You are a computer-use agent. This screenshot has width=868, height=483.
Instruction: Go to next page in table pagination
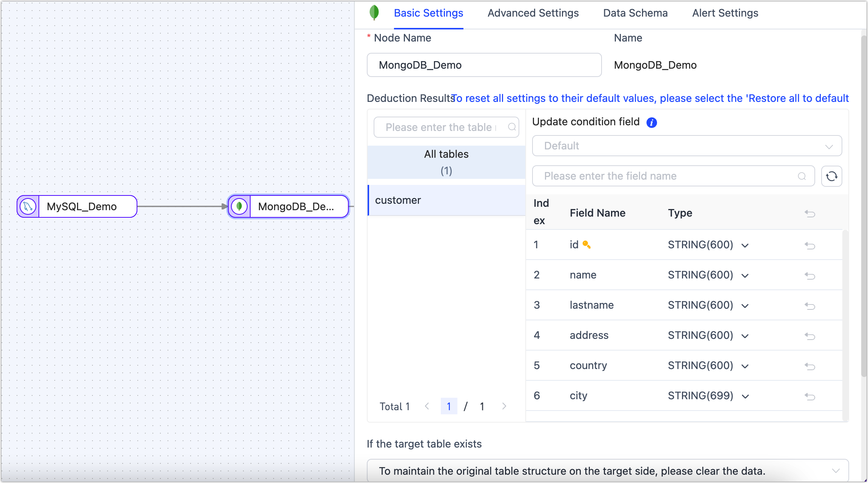pyautogui.click(x=505, y=406)
